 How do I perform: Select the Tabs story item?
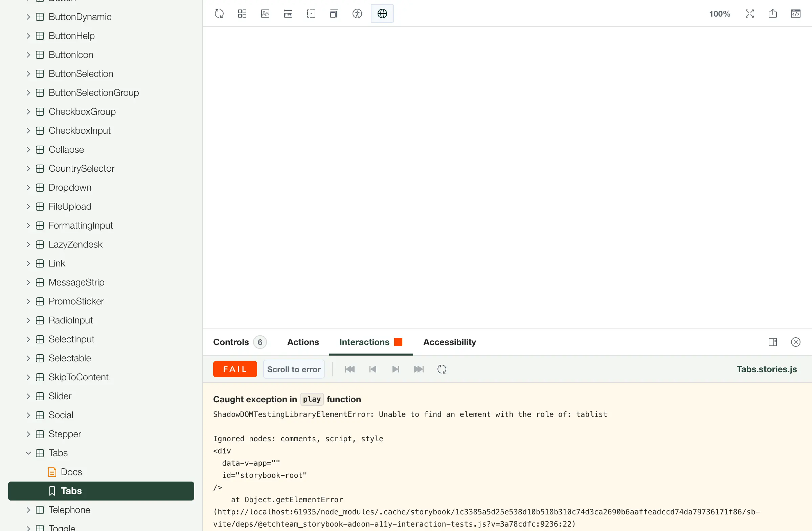101,491
